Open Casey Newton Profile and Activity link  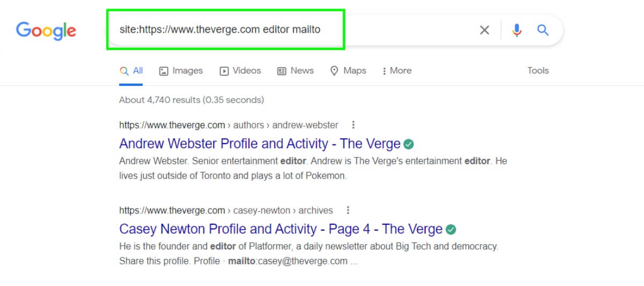pos(281,229)
